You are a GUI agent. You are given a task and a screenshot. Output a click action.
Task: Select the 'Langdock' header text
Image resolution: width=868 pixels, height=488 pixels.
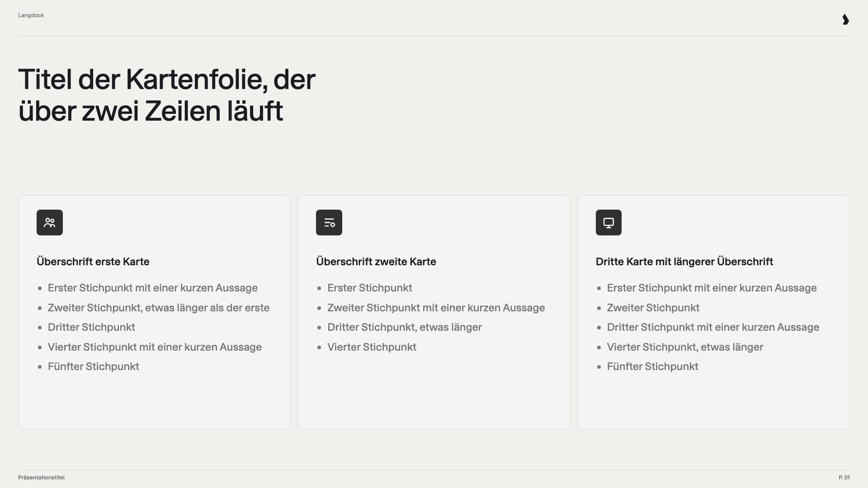pyautogui.click(x=31, y=15)
